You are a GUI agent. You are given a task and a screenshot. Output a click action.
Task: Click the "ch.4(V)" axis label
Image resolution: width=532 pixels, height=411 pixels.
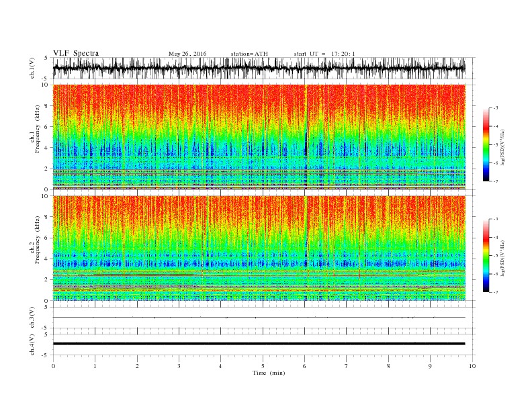[x=32, y=345]
